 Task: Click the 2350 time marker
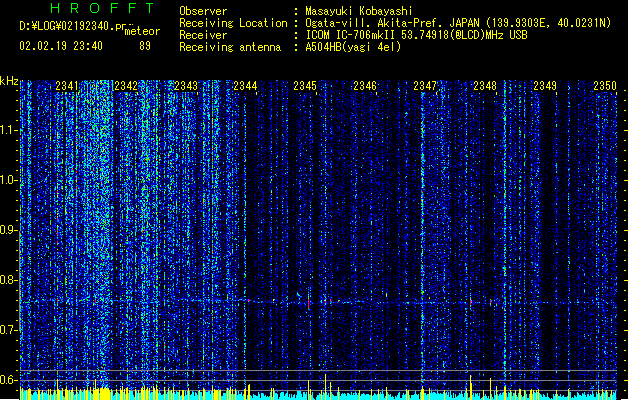pyautogui.click(x=605, y=86)
